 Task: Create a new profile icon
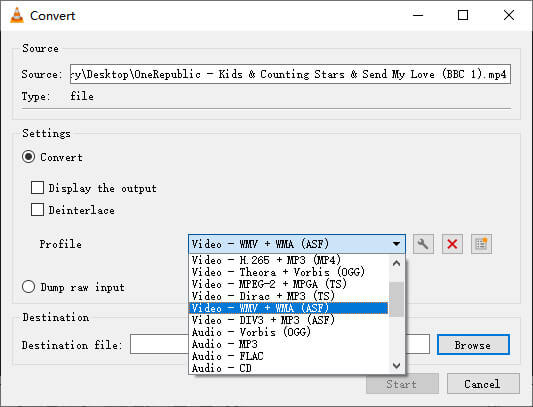[x=481, y=244]
